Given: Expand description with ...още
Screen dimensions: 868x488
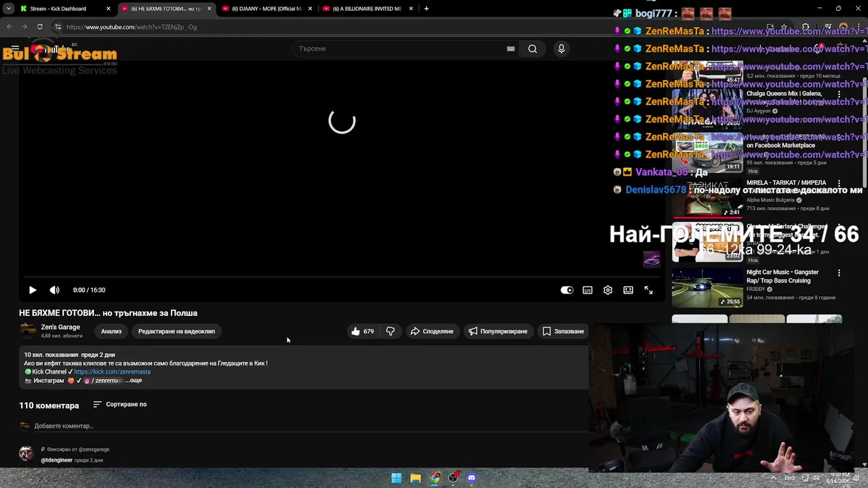Looking at the screenshot, I should (x=134, y=380).
